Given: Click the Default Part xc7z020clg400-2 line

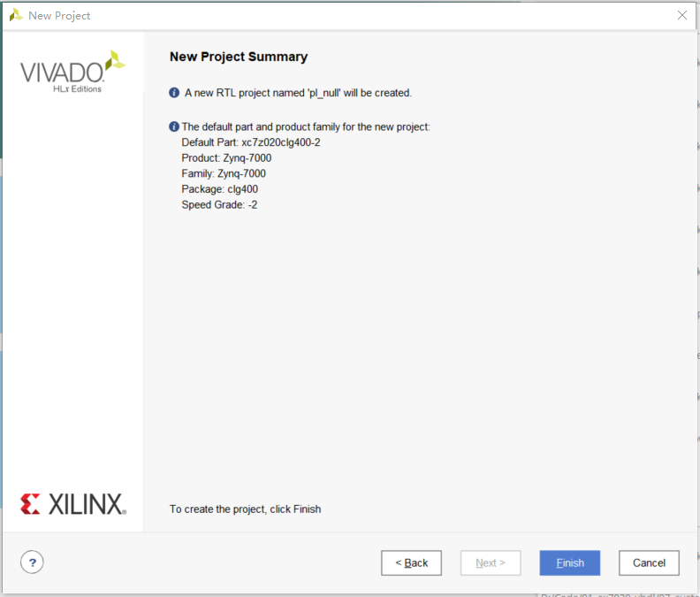Looking at the screenshot, I should [251, 142].
